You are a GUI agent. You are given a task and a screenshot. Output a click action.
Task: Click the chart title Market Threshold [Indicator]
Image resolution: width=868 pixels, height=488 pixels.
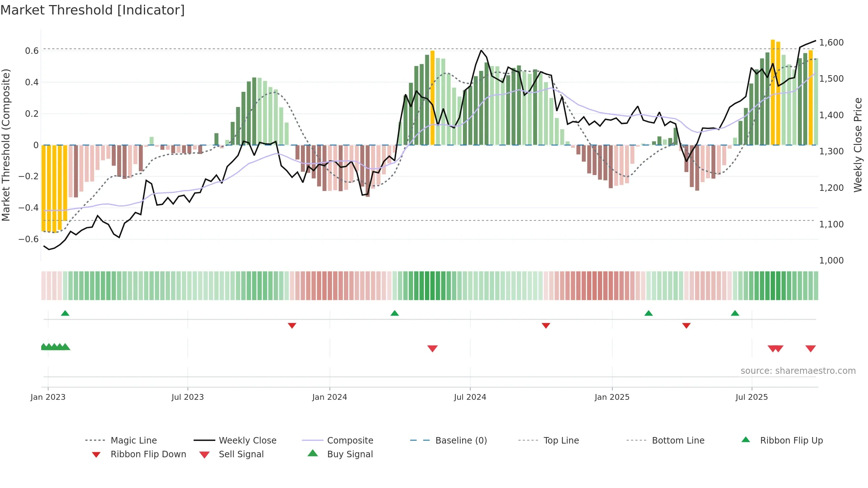coord(93,10)
